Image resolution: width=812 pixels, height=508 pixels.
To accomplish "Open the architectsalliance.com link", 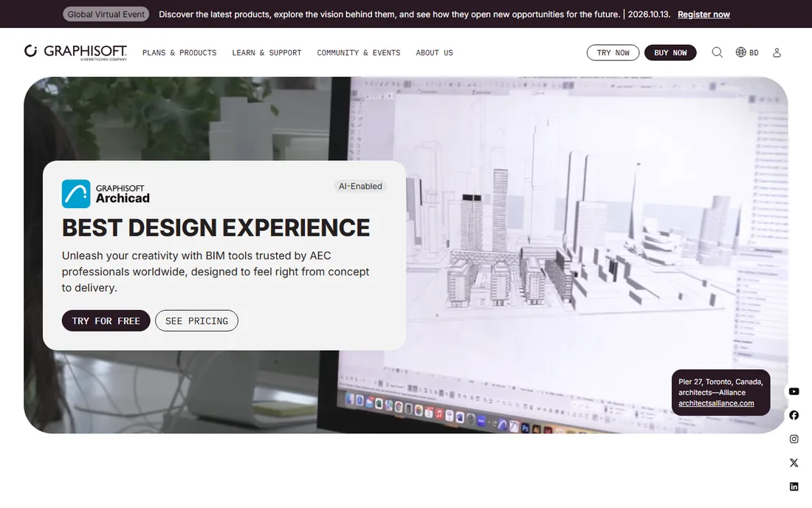I will (716, 403).
